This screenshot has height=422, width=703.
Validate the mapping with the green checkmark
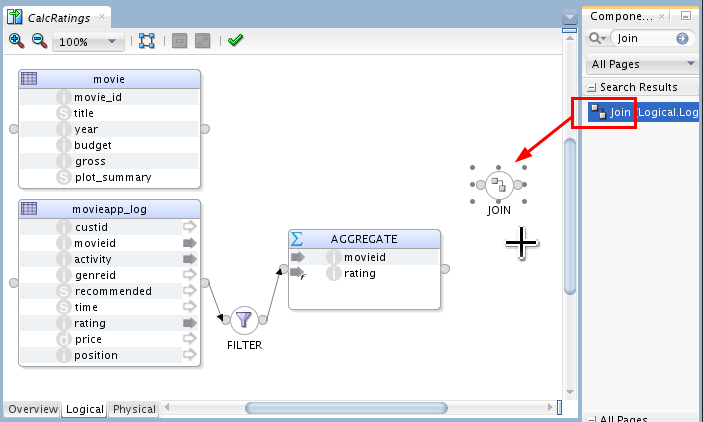235,40
